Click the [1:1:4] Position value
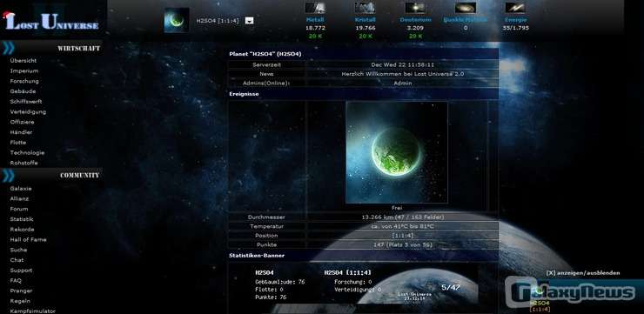This screenshot has height=314, width=644. [402, 236]
